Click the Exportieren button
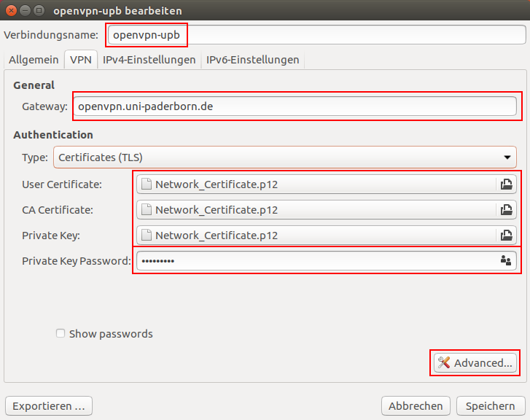 (x=49, y=406)
